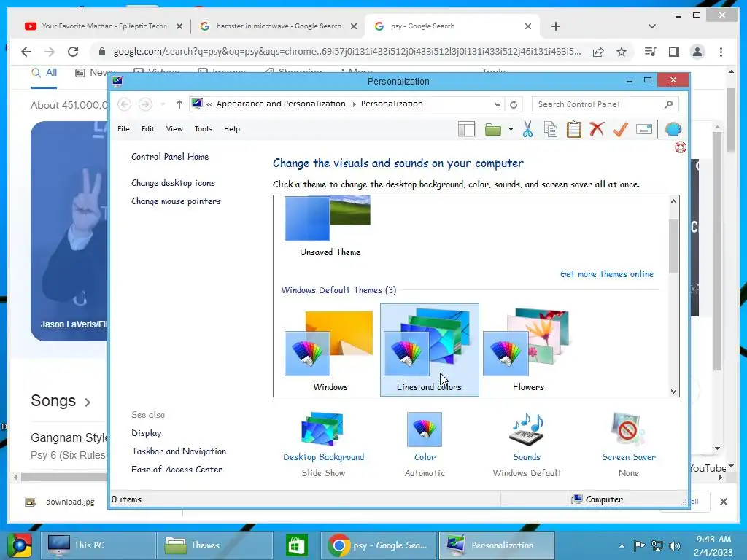
Task: Show hidden tray icons arrow
Action: pyautogui.click(x=622, y=546)
